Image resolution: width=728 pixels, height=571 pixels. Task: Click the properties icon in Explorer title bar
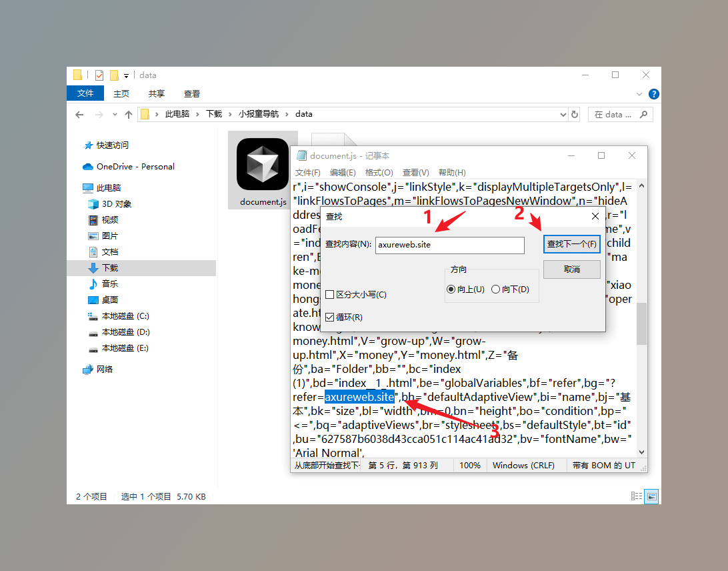[99, 75]
